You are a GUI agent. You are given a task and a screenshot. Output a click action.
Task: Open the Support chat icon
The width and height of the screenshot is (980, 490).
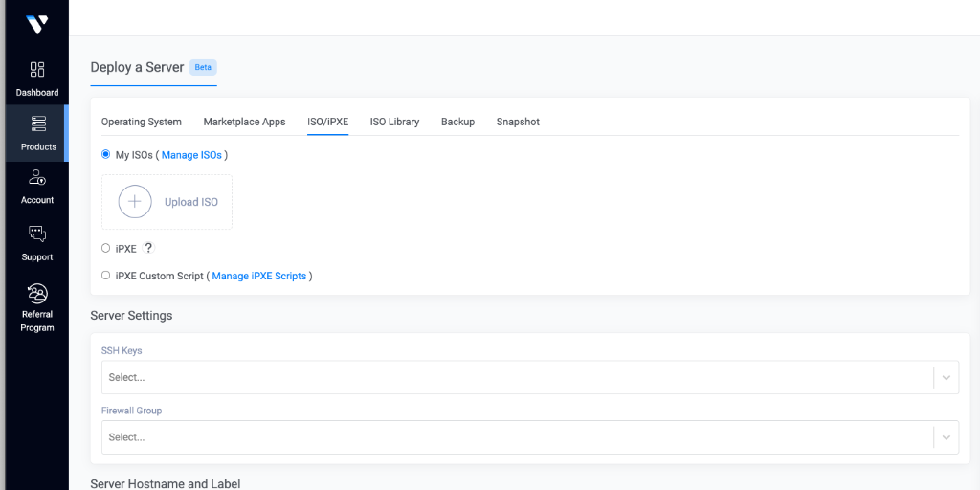(37, 234)
